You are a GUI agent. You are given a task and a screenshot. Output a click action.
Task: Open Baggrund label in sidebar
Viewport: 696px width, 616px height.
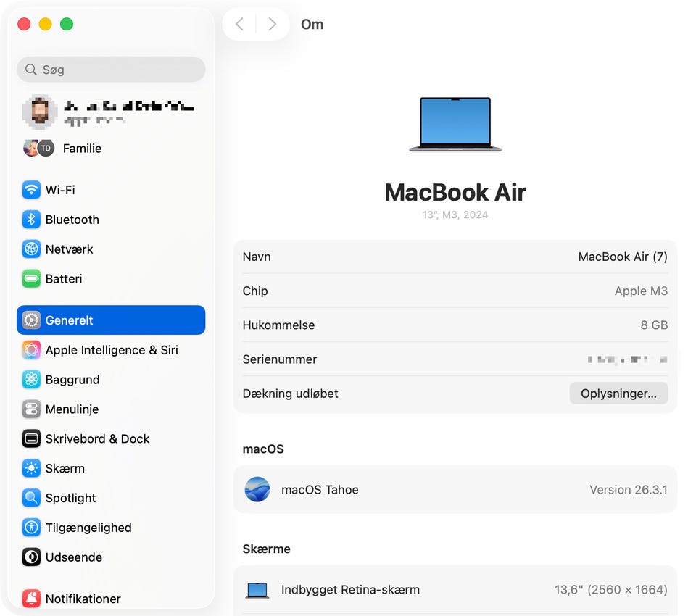pos(72,380)
